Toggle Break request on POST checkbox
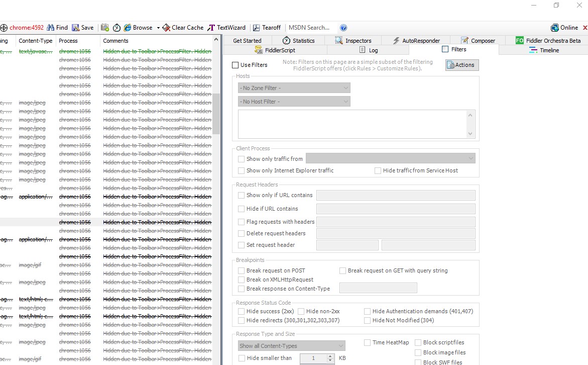This screenshot has height=365, width=588. tap(242, 270)
